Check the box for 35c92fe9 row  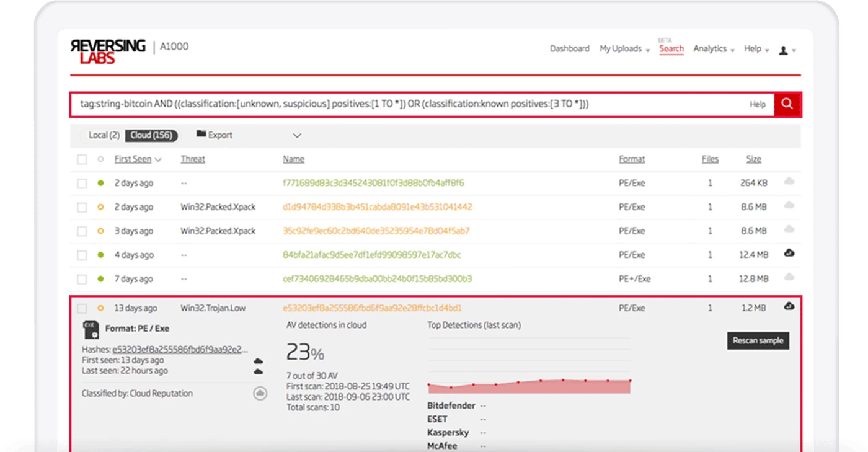[82, 231]
